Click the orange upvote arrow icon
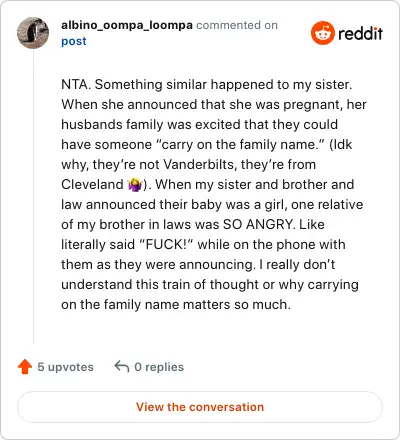This screenshot has width=400, height=440. [25, 367]
